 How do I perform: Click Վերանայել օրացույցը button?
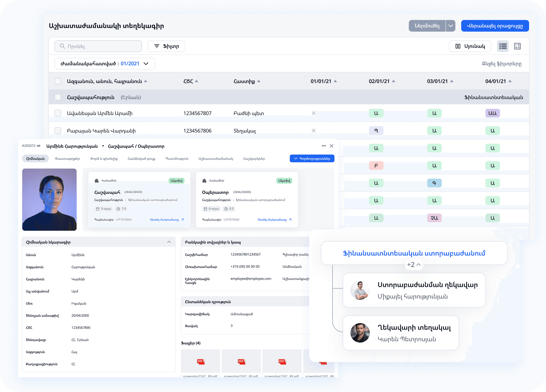coord(495,26)
